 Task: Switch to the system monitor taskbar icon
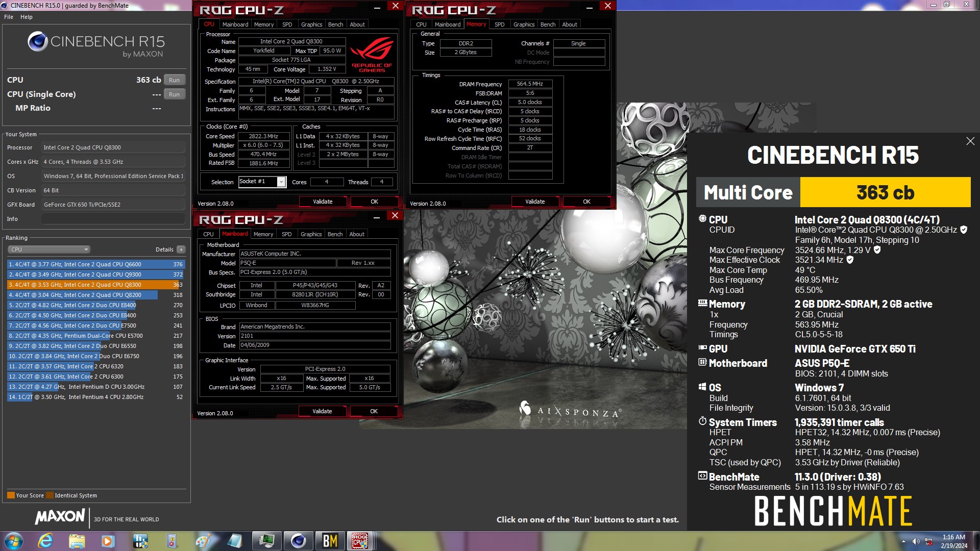click(266, 541)
